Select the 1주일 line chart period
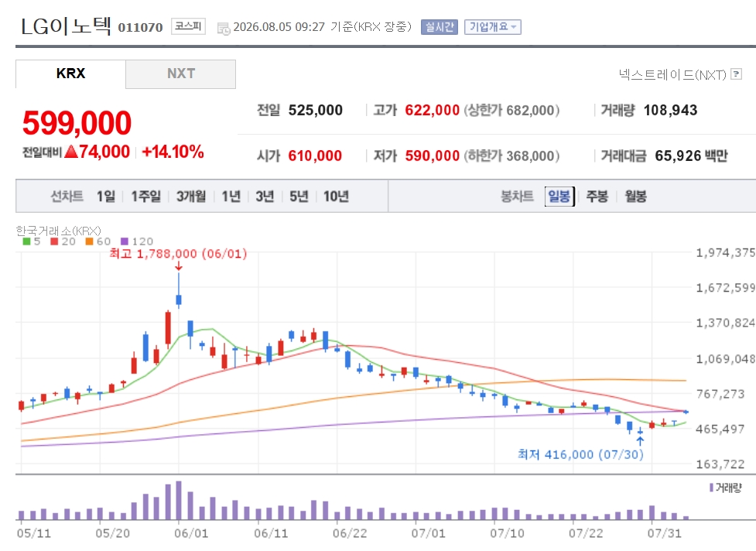Image resolution: width=756 pixels, height=551 pixels. [x=145, y=197]
